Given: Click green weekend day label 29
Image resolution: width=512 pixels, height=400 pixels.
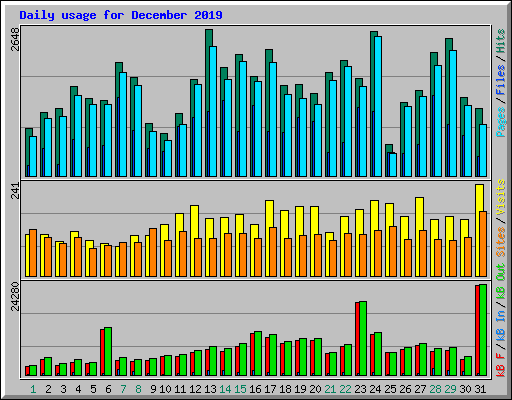Looking at the screenshot, I should pyautogui.click(x=450, y=389).
